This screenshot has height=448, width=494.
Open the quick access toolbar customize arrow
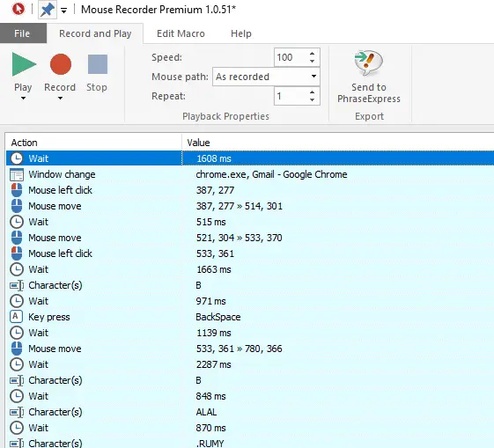tap(63, 11)
